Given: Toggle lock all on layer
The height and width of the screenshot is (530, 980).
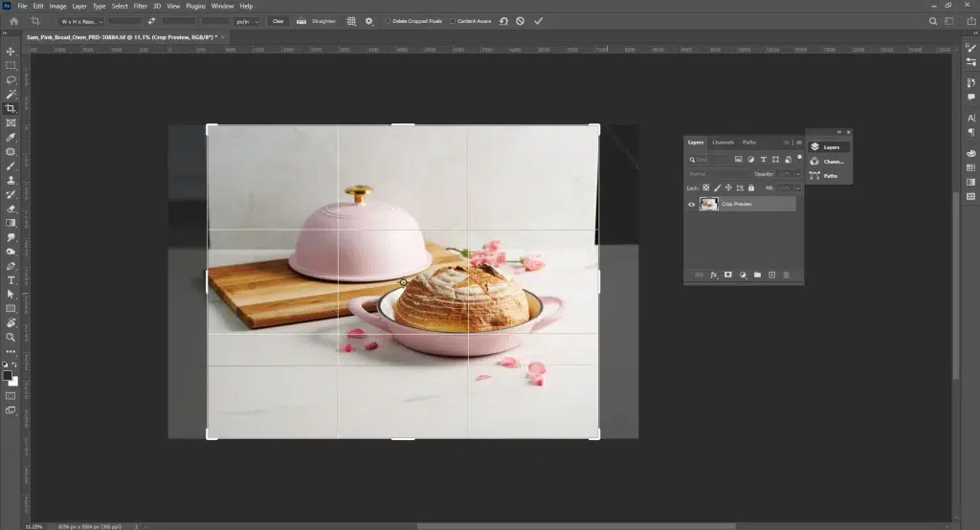Looking at the screenshot, I should (x=751, y=188).
